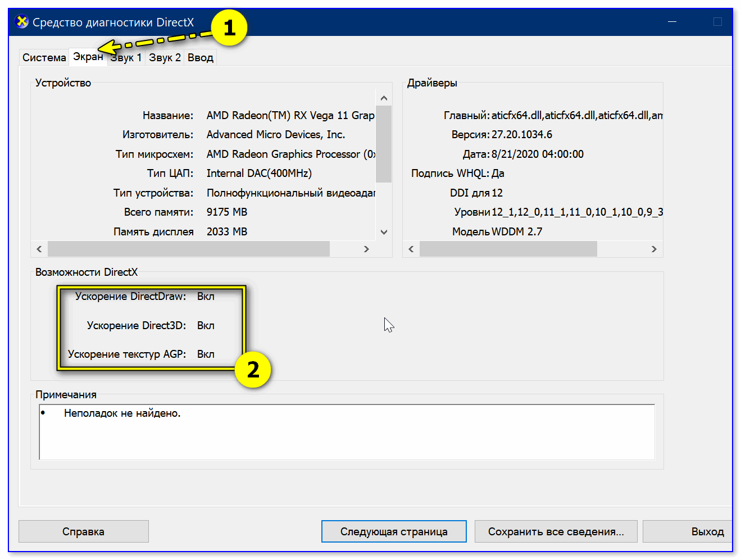The height and width of the screenshot is (560, 741).
Task: Select the Экран tab
Action: (x=88, y=56)
